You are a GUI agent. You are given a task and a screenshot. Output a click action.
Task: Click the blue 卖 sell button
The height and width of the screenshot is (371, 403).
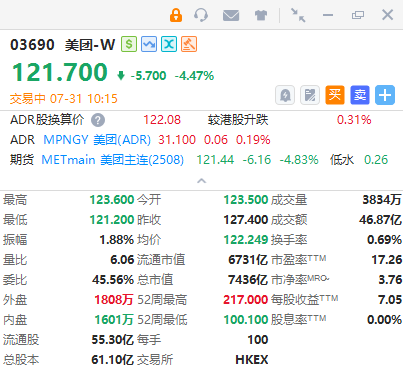point(360,95)
